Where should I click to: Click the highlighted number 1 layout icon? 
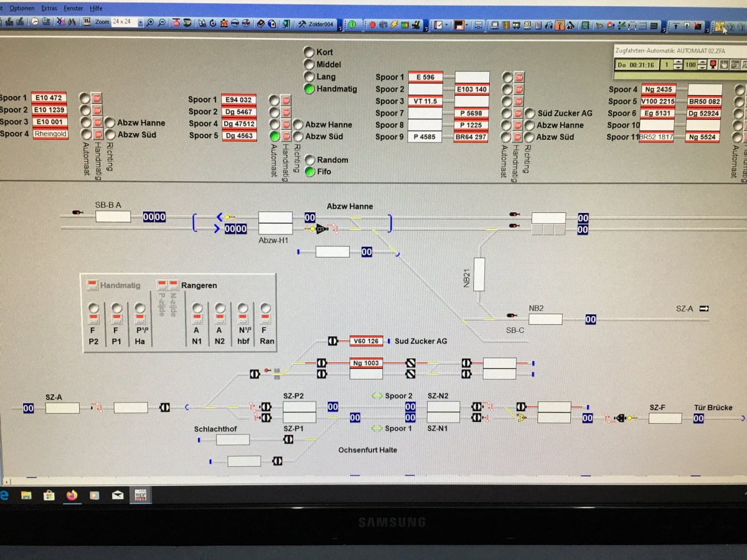pos(720,27)
